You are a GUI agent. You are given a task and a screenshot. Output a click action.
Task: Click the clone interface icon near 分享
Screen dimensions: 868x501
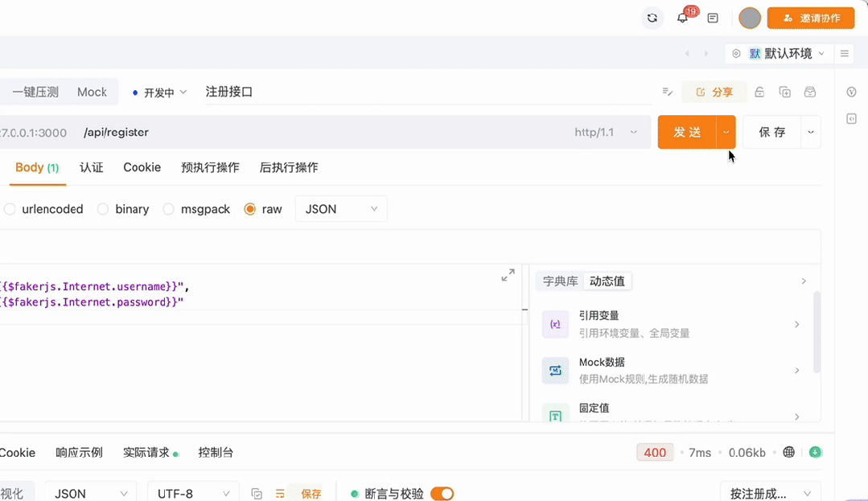click(x=784, y=92)
